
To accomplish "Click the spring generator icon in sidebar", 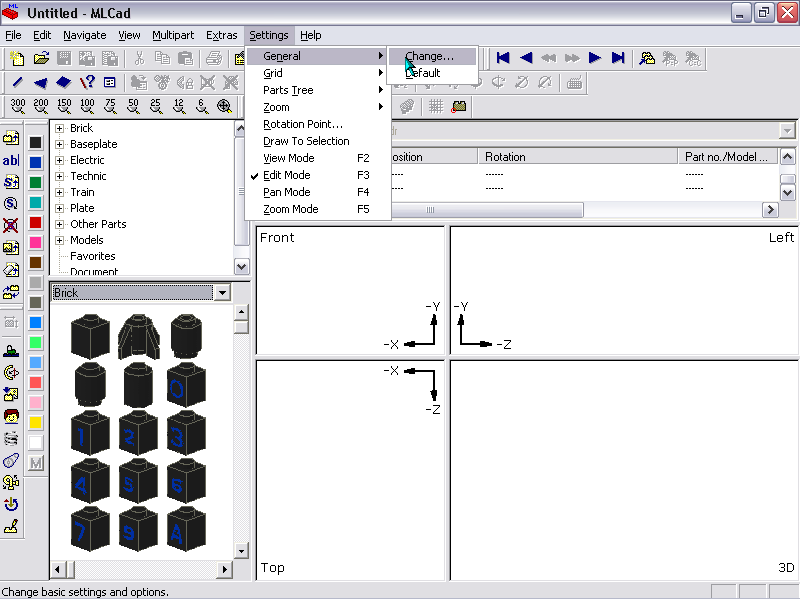I will point(11,438).
